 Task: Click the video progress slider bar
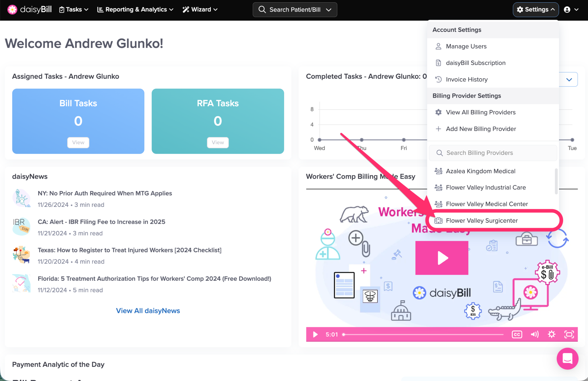click(423, 334)
